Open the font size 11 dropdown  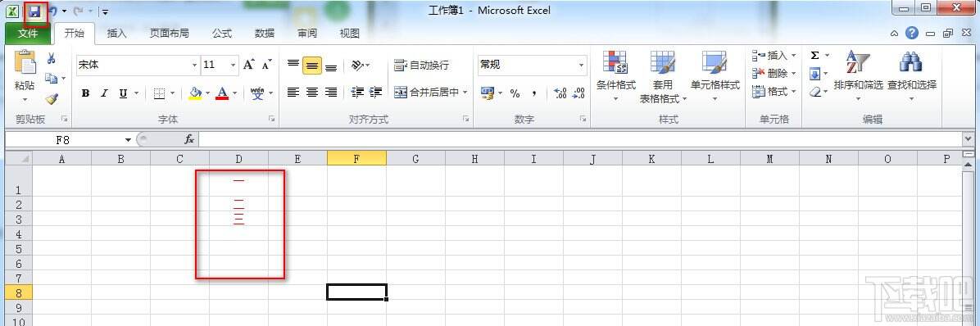click(x=234, y=65)
